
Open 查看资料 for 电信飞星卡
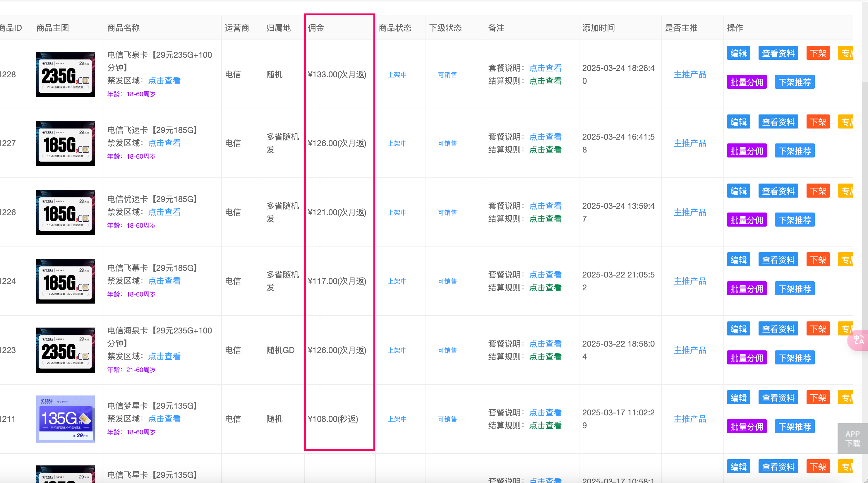(x=778, y=467)
